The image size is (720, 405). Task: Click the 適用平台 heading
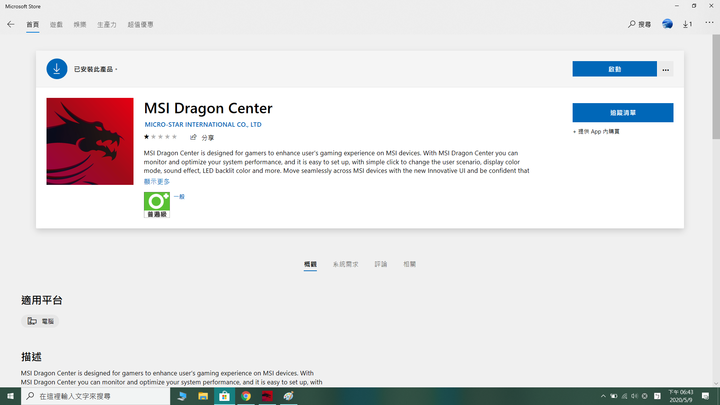(x=41, y=300)
